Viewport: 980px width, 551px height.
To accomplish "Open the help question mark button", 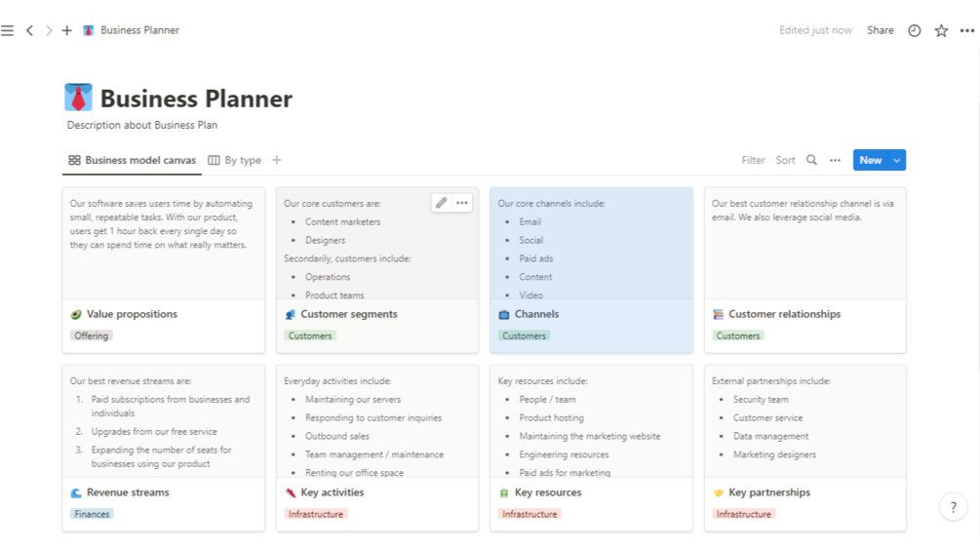I will click(953, 507).
